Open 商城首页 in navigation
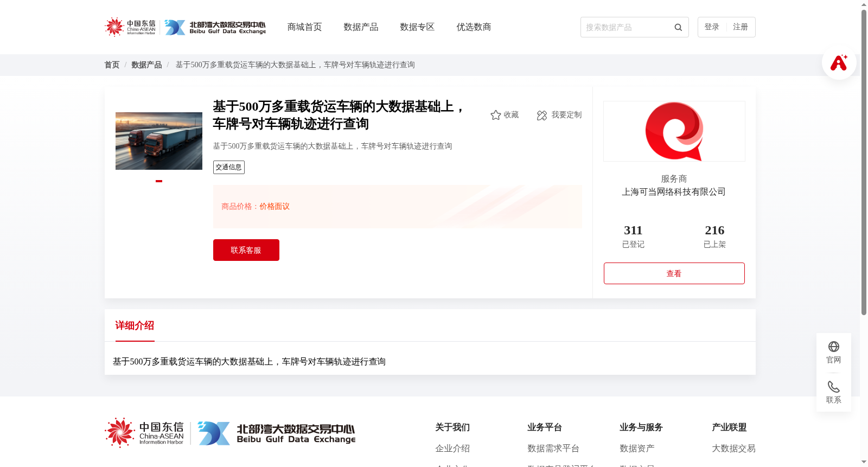868x467 pixels. pyautogui.click(x=304, y=27)
